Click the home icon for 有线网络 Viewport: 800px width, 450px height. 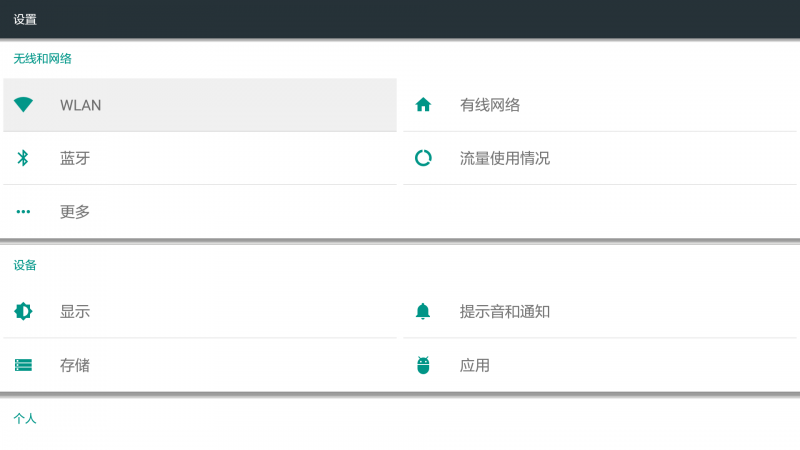(x=423, y=105)
